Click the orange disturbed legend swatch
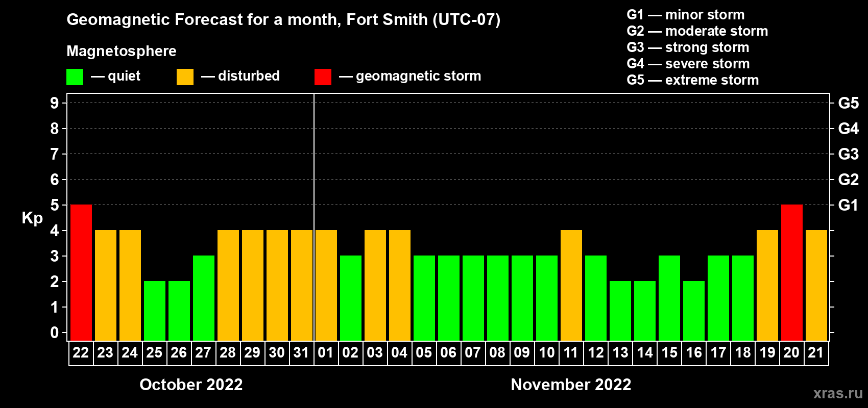This screenshot has width=868, height=408. (185, 77)
